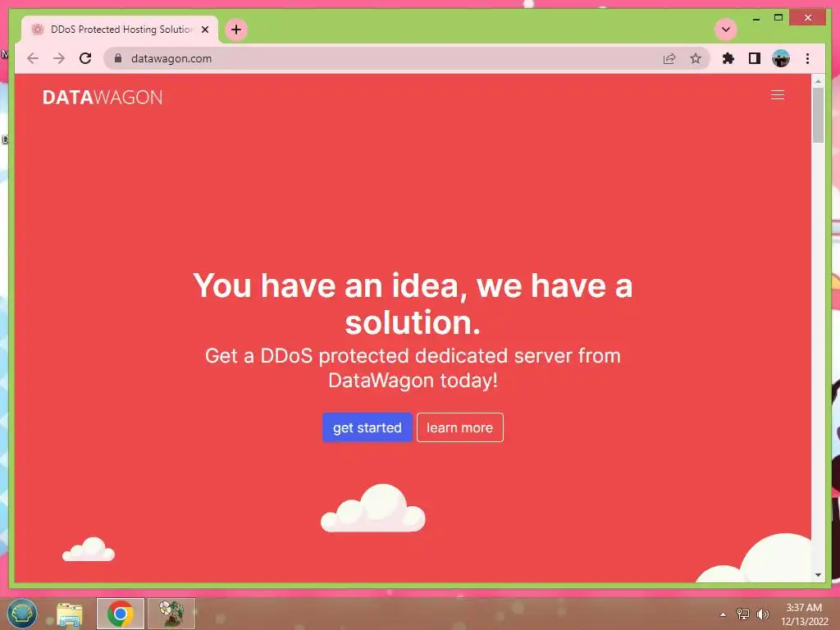Open the taskbar clock showing 3:37 AM
Screen dimensions: 840x630
pos(804,614)
